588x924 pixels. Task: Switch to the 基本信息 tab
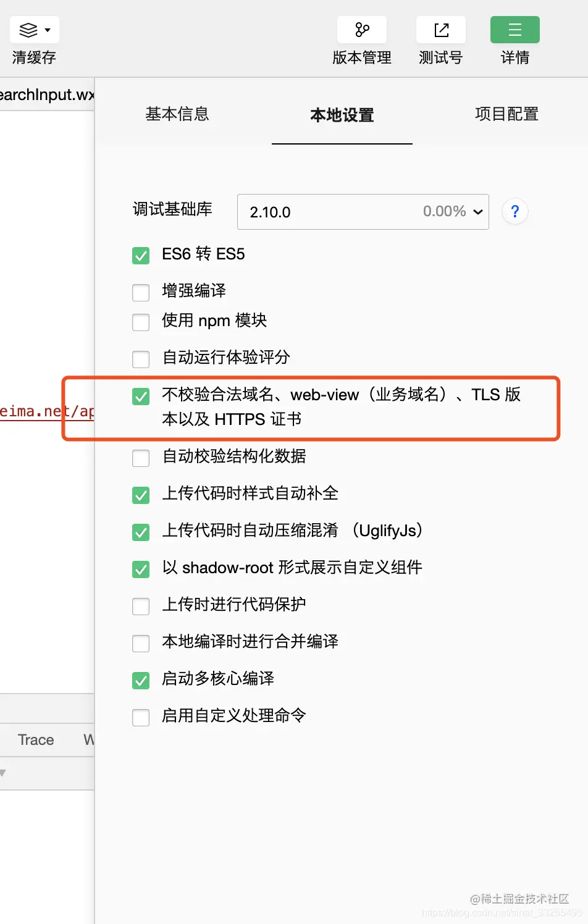pyautogui.click(x=177, y=115)
